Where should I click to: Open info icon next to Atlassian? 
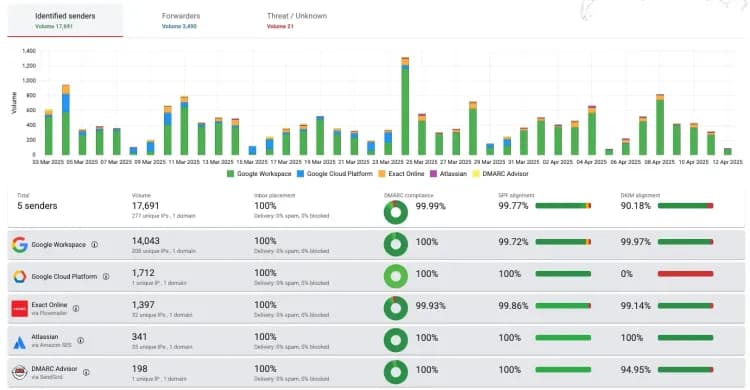[81, 341]
